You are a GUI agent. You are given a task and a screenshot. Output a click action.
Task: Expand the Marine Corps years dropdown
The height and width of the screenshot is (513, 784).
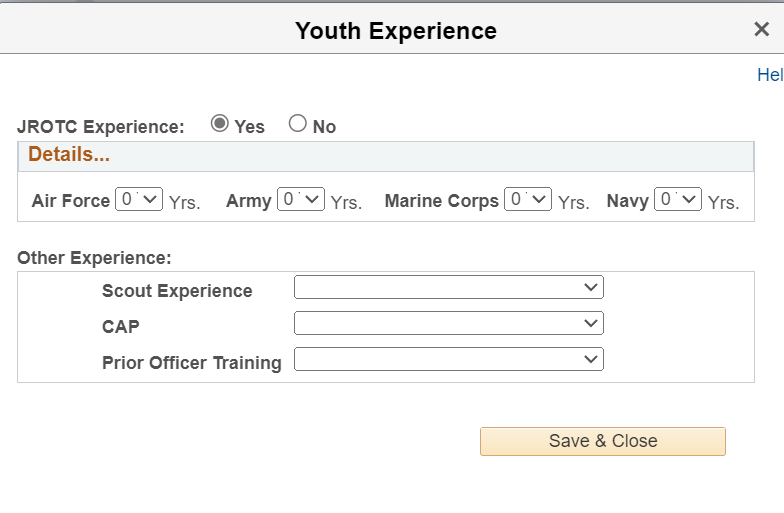pos(528,199)
